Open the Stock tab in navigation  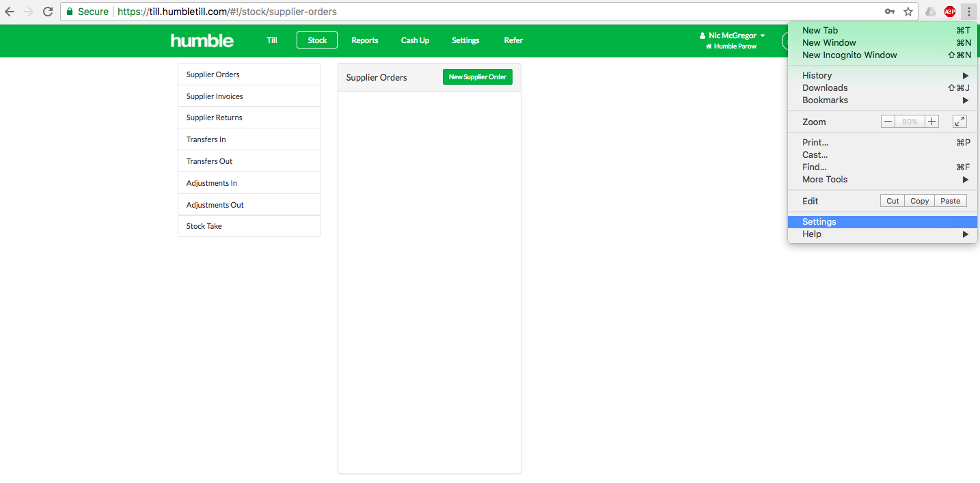pos(317,40)
